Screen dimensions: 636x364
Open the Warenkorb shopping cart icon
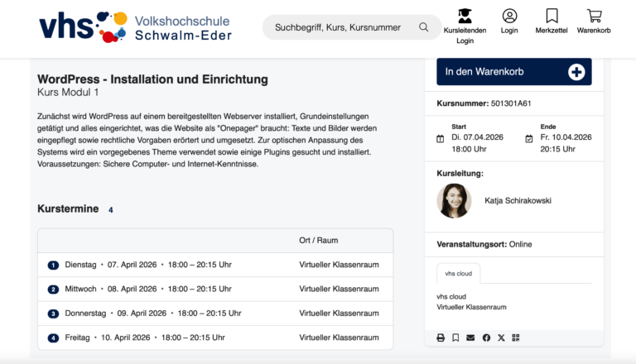click(x=594, y=17)
